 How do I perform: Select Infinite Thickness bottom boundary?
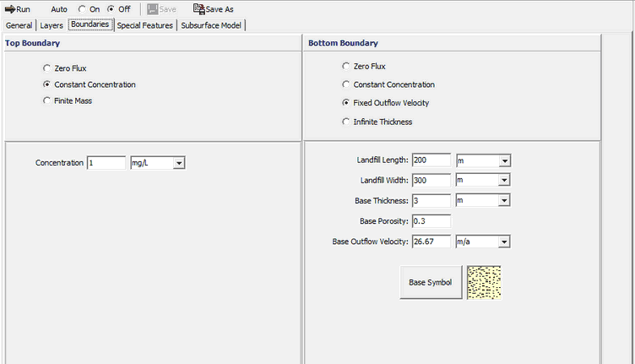tap(345, 122)
